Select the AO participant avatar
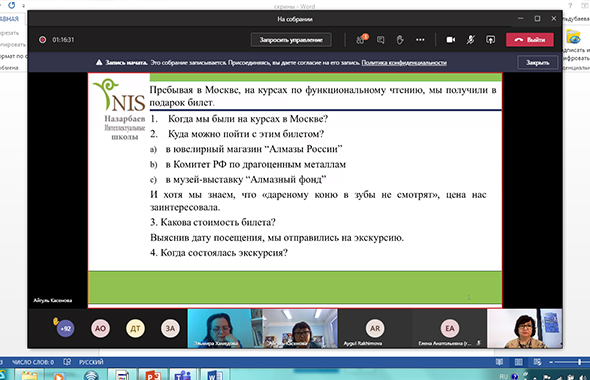Screen dimensions: 590x380 click(100, 328)
